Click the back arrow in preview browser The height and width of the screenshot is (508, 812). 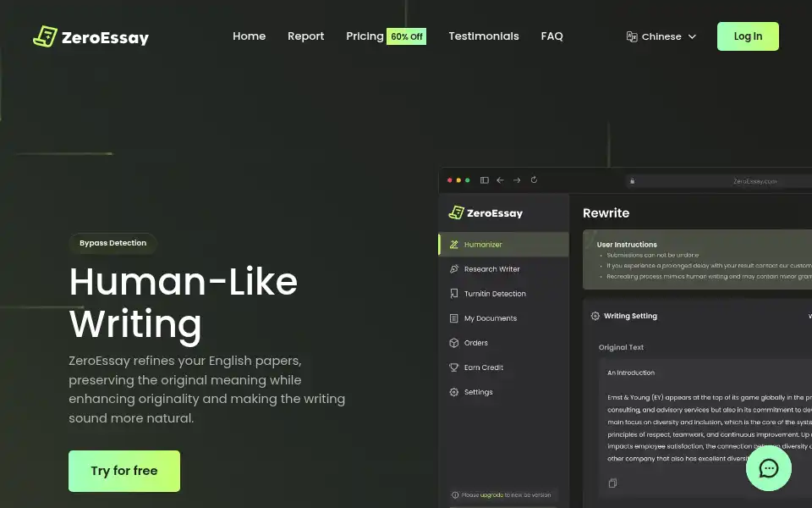(500, 180)
